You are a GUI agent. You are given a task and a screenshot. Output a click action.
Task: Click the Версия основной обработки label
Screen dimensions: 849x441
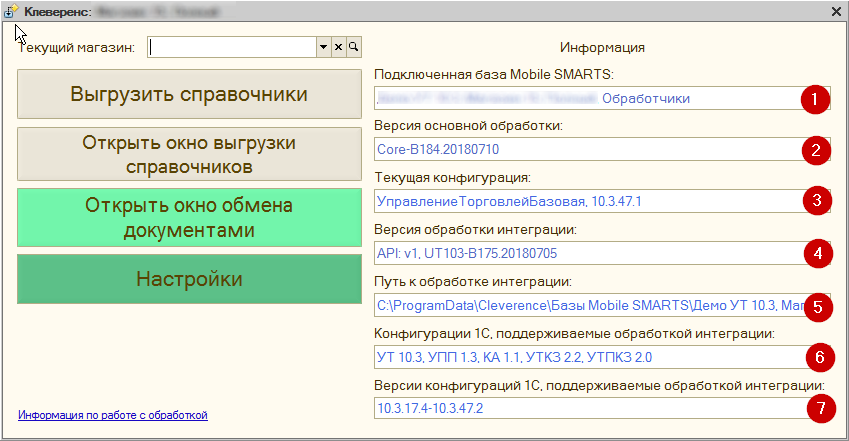click(468, 126)
